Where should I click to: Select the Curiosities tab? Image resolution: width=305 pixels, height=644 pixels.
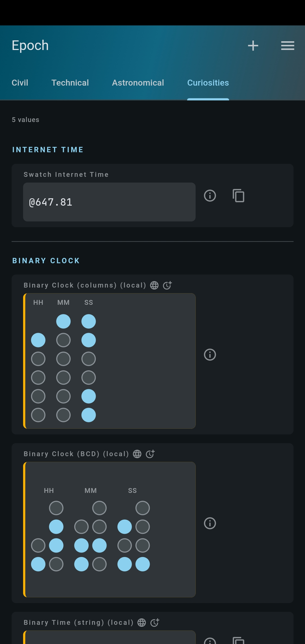[x=208, y=83]
